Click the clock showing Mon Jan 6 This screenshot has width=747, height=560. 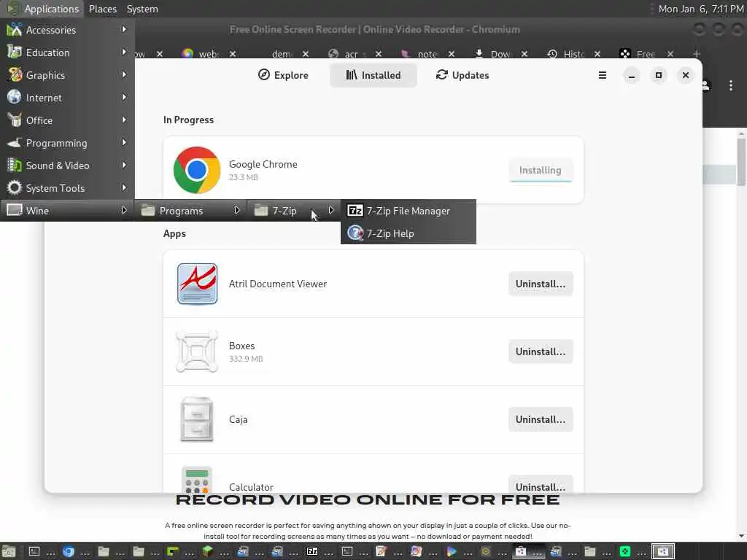(x=700, y=9)
